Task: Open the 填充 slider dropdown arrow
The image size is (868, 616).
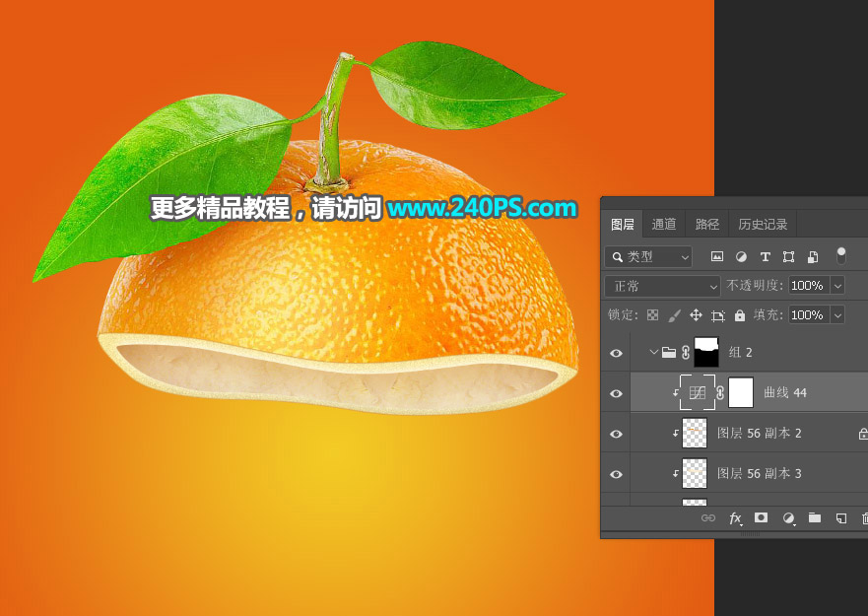Action: tap(837, 315)
